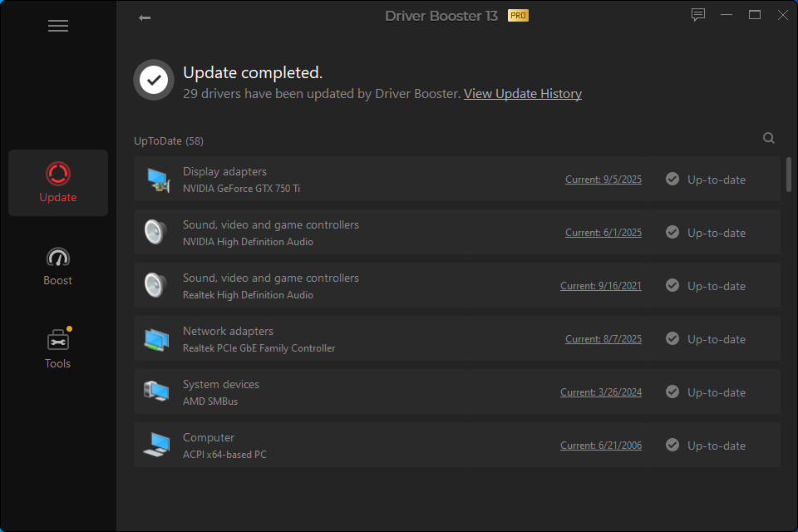Viewport: 798px width, 532px height.
Task: Open the feedback message icon
Action: click(697, 14)
